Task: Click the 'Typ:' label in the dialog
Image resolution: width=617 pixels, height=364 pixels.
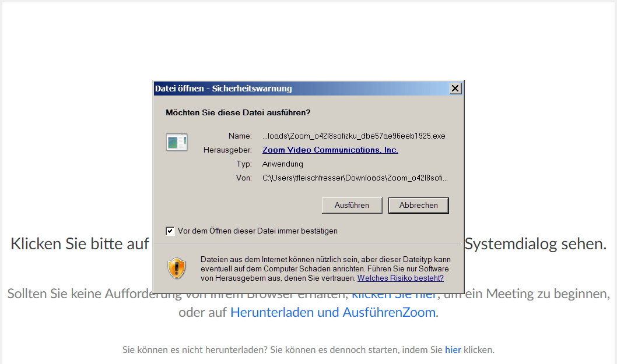Action: (x=244, y=164)
